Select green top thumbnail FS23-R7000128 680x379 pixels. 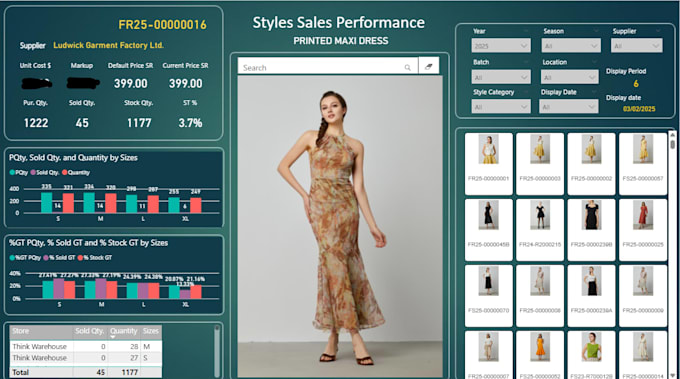[x=591, y=355]
